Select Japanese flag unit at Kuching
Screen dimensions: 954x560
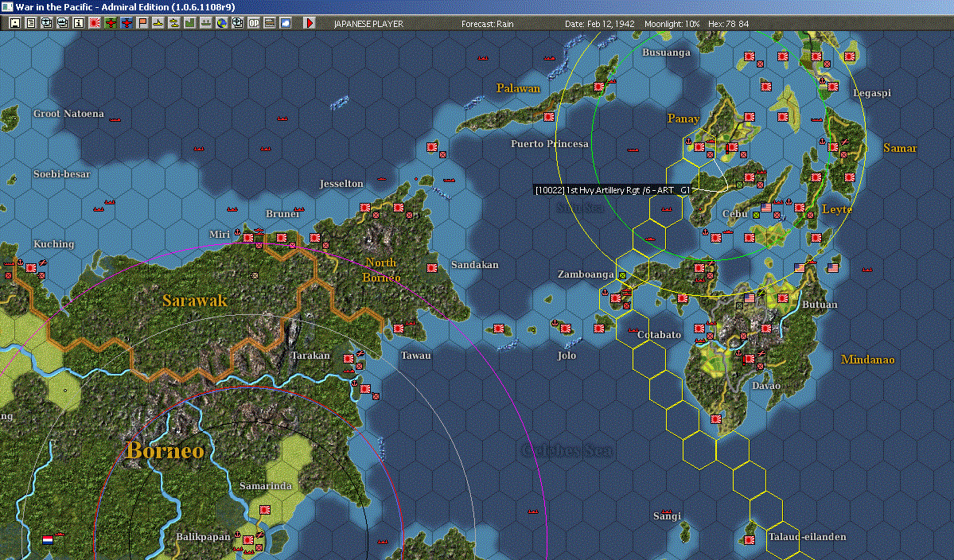[30, 267]
